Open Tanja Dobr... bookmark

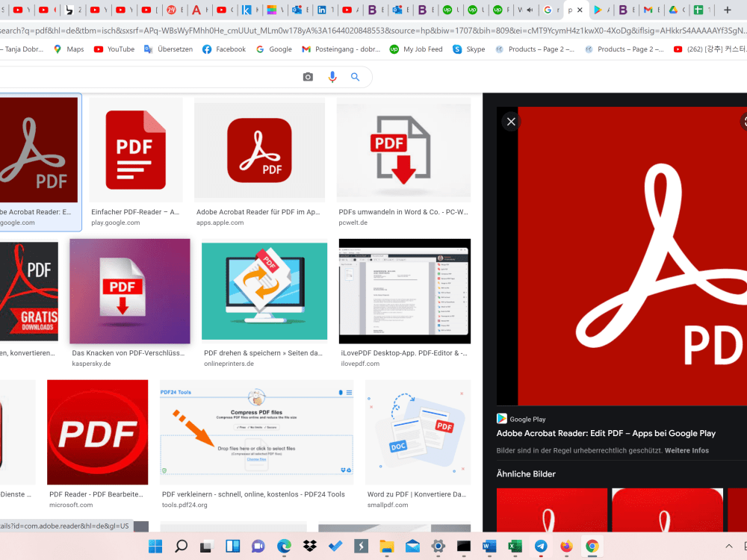point(23,49)
